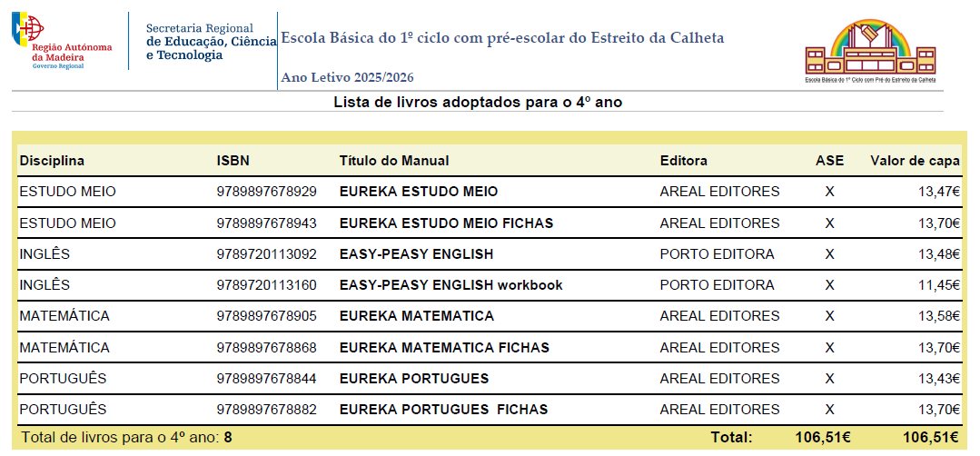Click the Lista de livros adoptados heading
Image resolution: width=980 pixels, height=456 pixels.
[x=478, y=103]
